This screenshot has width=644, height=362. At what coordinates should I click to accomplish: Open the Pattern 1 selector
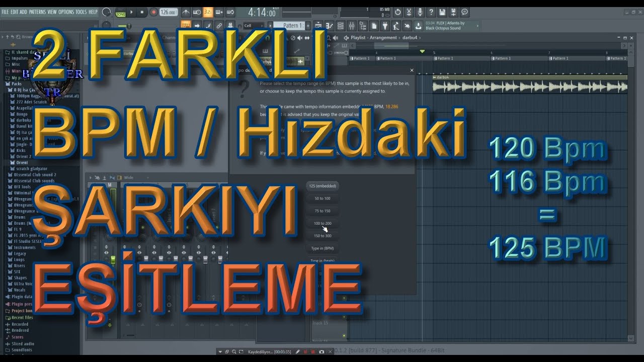click(x=289, y=26)
